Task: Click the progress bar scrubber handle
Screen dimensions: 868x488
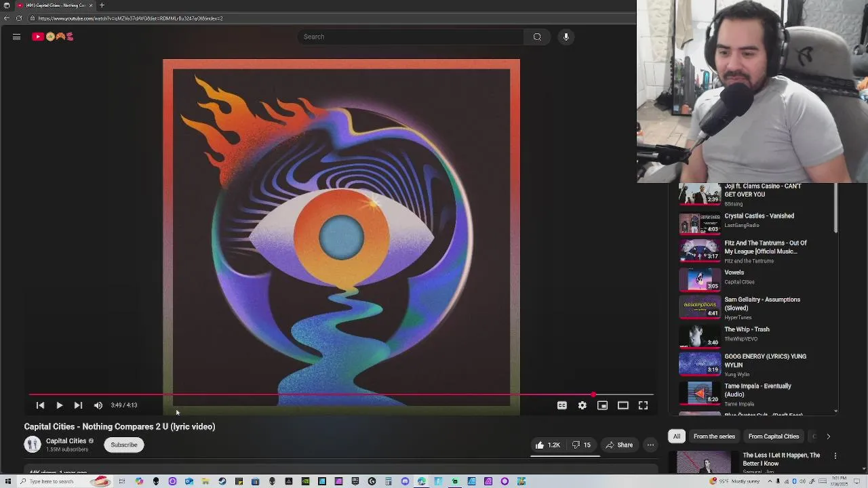Action: (593, 394)
